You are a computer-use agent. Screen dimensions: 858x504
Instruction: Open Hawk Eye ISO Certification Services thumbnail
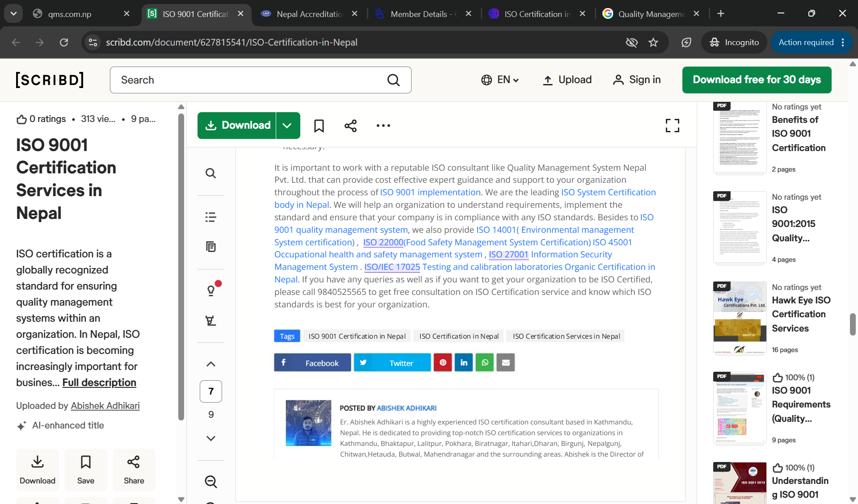coord(740,318)
